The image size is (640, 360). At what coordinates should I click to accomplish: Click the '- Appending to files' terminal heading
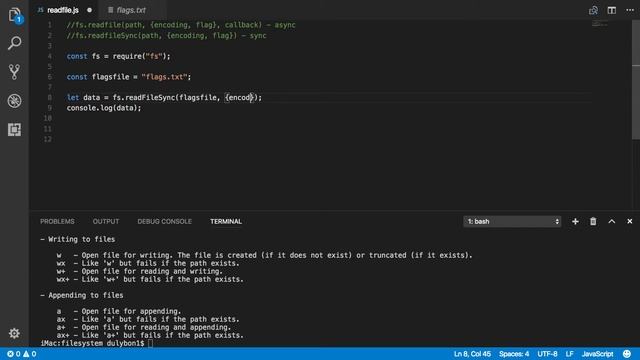tap(82, 295)
